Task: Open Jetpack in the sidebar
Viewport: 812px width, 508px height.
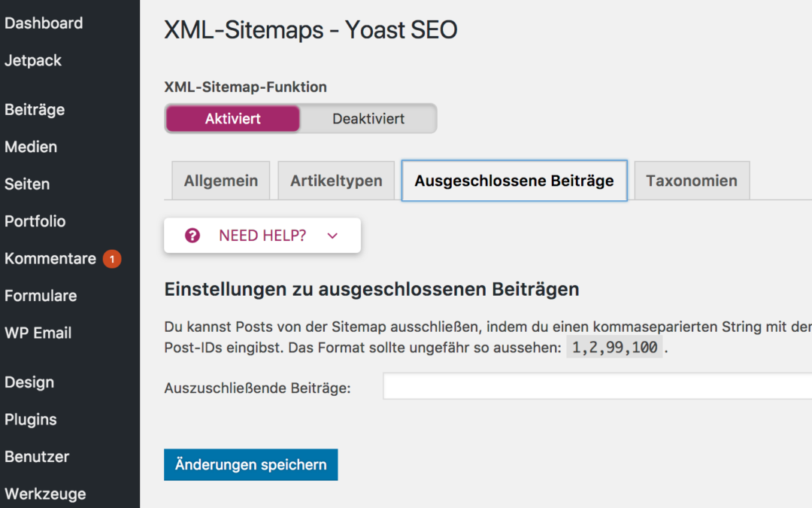Action: pyautogui.click(x=33, y=61)
